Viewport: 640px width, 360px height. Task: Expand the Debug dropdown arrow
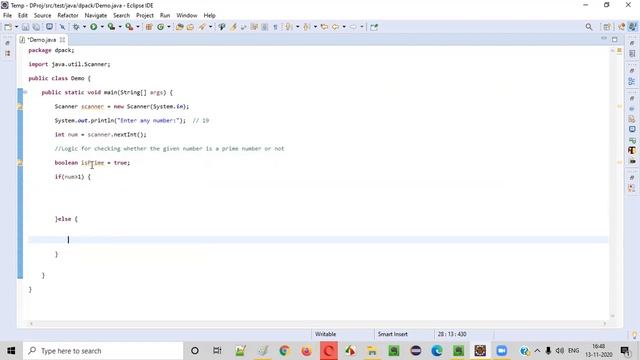coord(84,27)
